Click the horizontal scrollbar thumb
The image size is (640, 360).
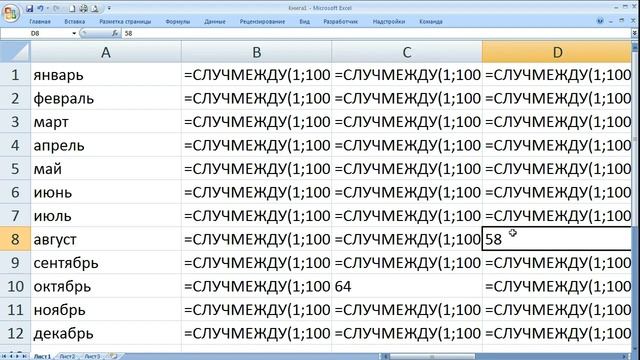coord(432,357)
